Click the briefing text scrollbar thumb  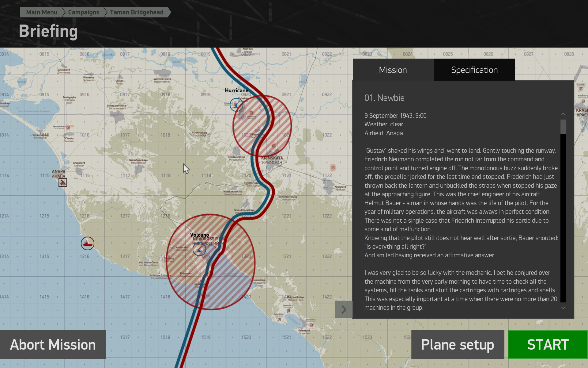tap(563, 127)
